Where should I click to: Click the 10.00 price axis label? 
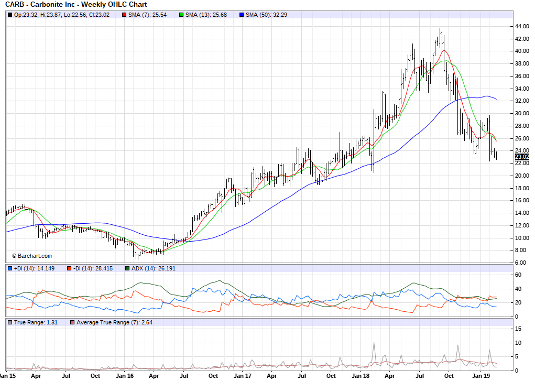coord(522,238)
